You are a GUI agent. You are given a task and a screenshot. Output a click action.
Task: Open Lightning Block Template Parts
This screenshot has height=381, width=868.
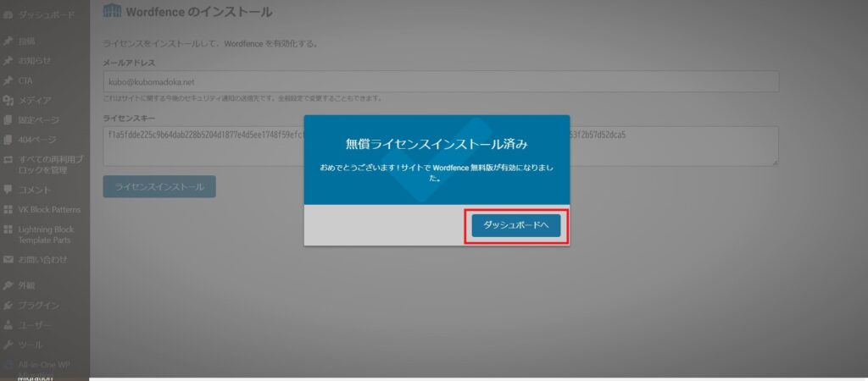pyautogui.click(x=45, y=235)
